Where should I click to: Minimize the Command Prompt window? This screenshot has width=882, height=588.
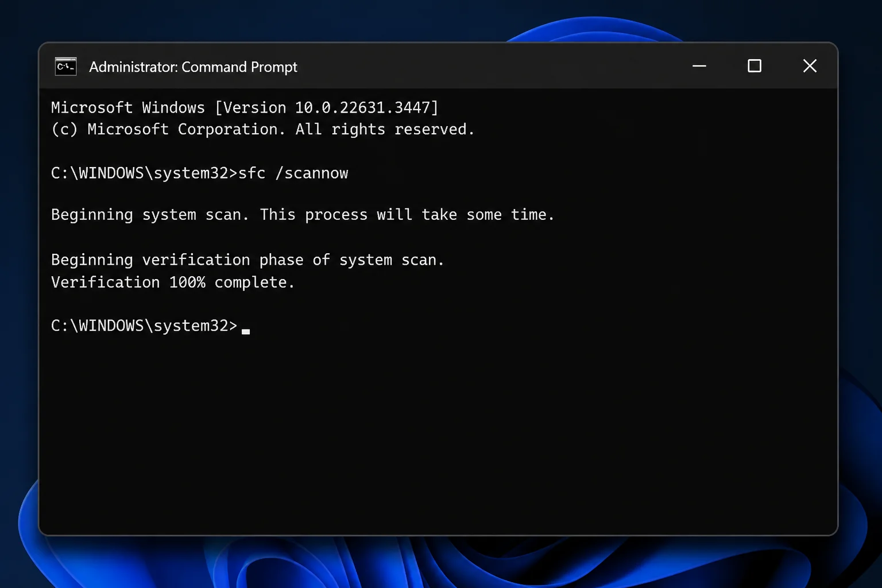coord(699,66)
